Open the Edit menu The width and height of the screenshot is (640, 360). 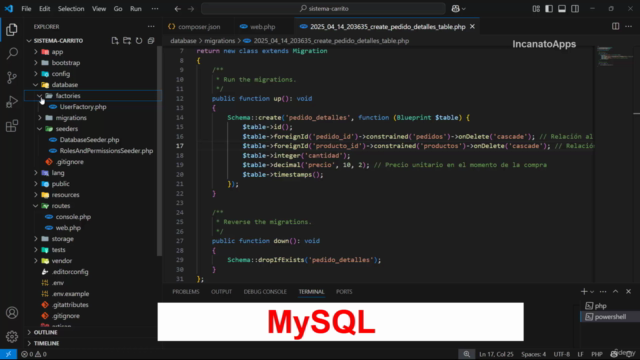click(44, 9)
